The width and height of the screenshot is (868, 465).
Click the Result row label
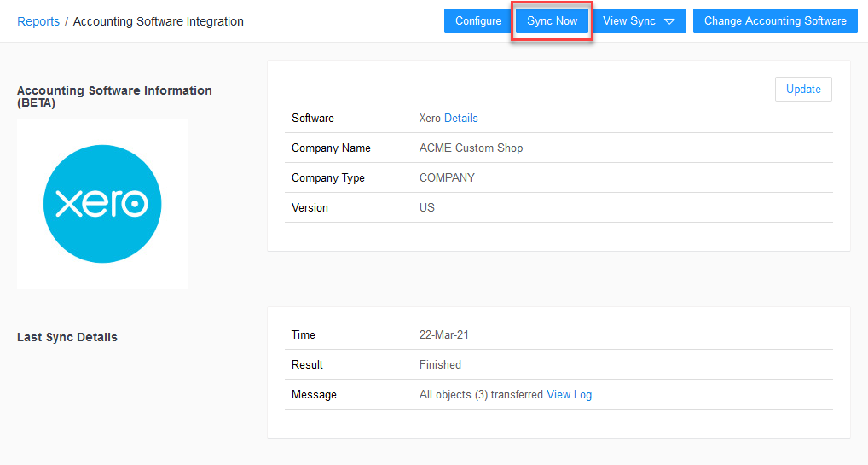tap(307, 364)
